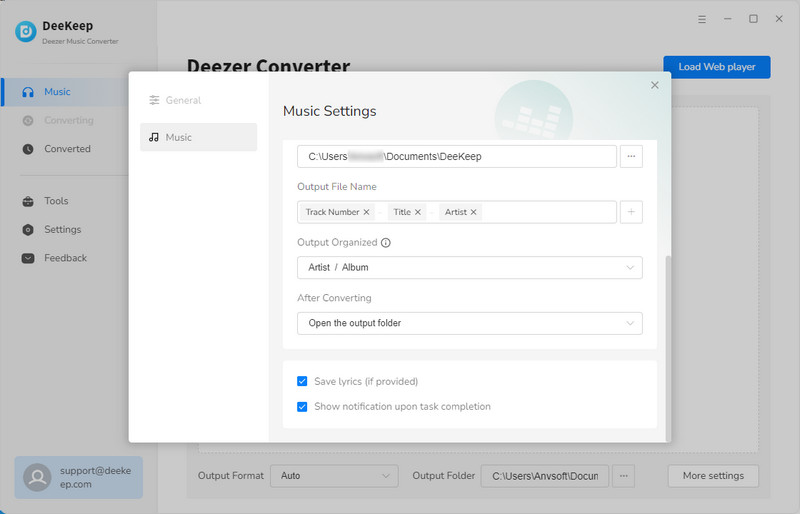The image size is (800, 514).
Task: Click the Output File Name tag field
Action: 457,212
